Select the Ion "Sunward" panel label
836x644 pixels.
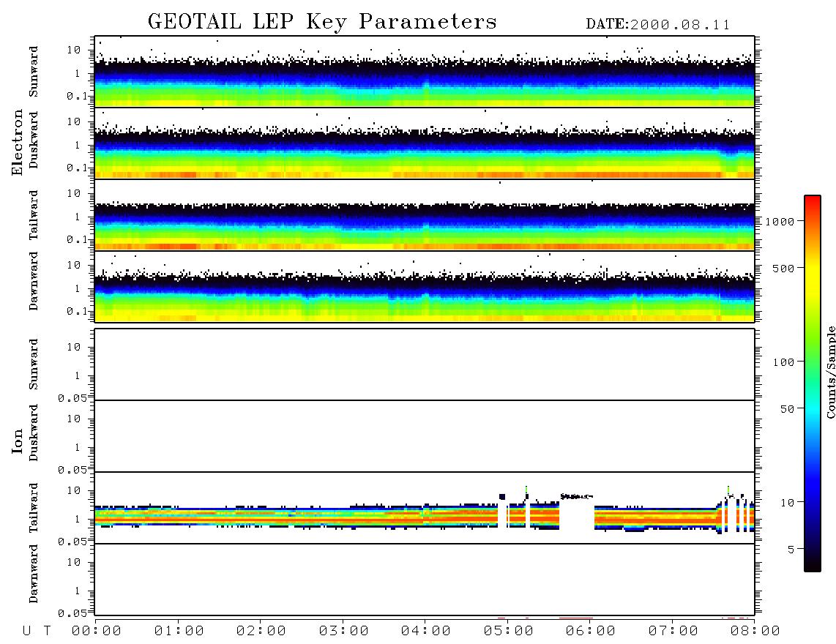click(x=34, y=364)
